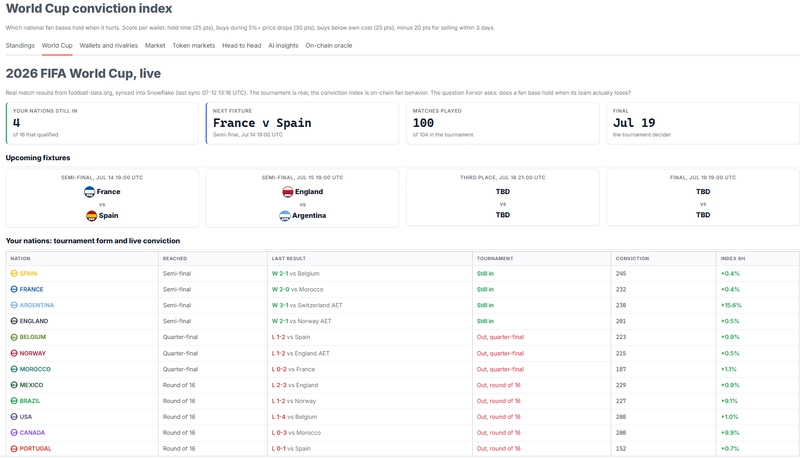Switch to Wallets and rivalries tab
The height and width of the screenshot is (458, 800).
pos(109,45)
